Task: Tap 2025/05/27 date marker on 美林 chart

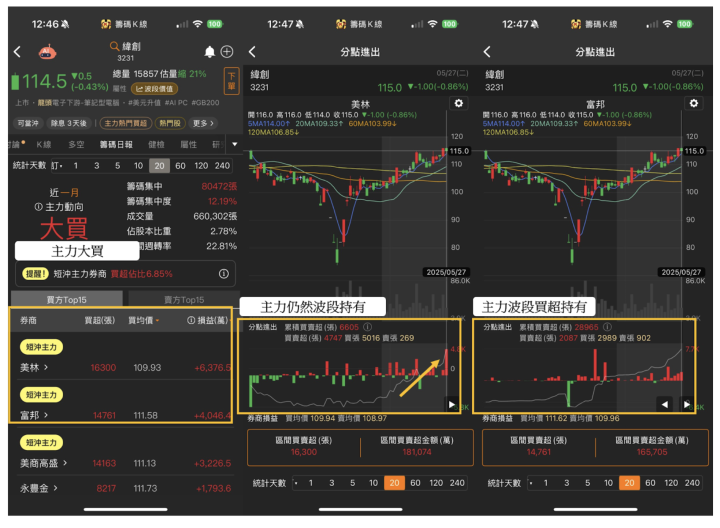Action: (x=446, y=272)
